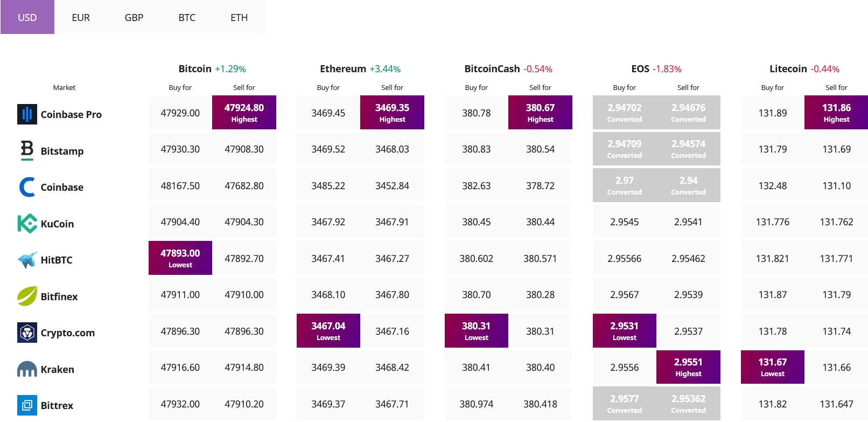Click Litecoin lowest buy price 131.67
Screen dimensions: 868x422
pos(773,367)
